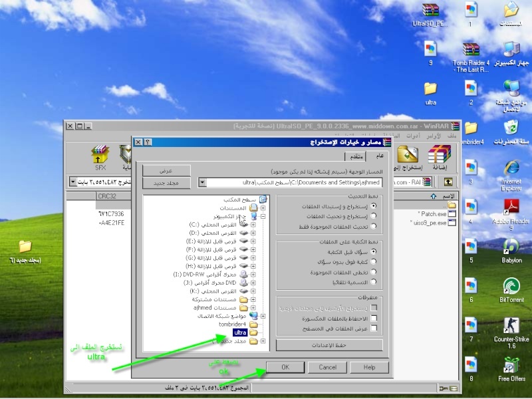Open the destination path dropdown arrow
Screen dimensions: 532x399
[202, 182]
